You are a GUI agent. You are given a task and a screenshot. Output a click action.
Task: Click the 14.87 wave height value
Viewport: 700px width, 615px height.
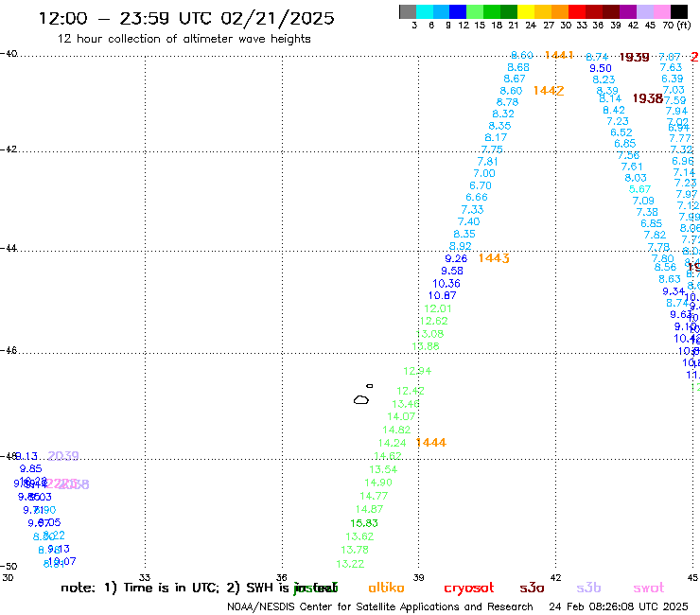[369, 509]
